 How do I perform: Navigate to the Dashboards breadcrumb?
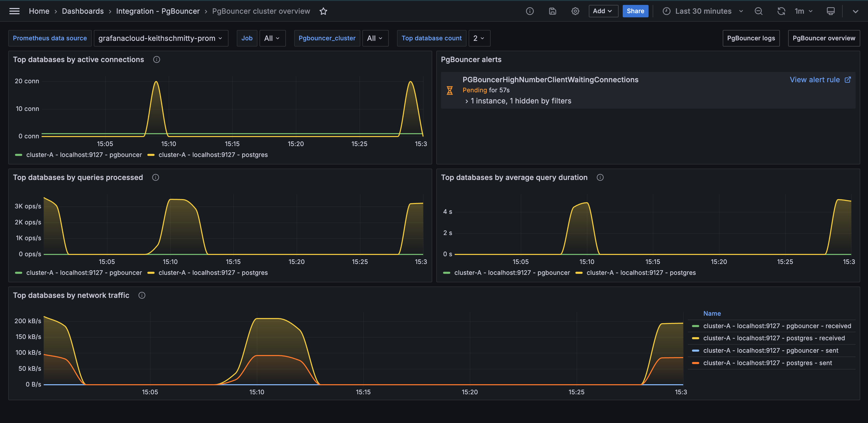point(82,11)
